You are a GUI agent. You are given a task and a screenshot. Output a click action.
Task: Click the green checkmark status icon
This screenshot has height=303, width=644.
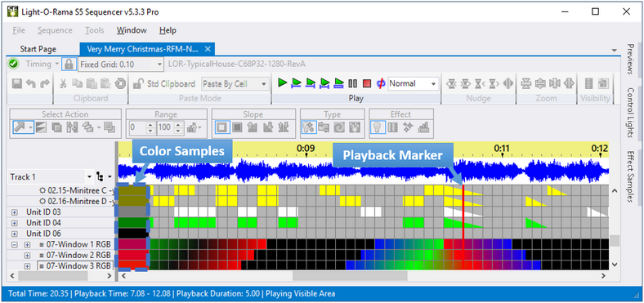click(14, 64)
